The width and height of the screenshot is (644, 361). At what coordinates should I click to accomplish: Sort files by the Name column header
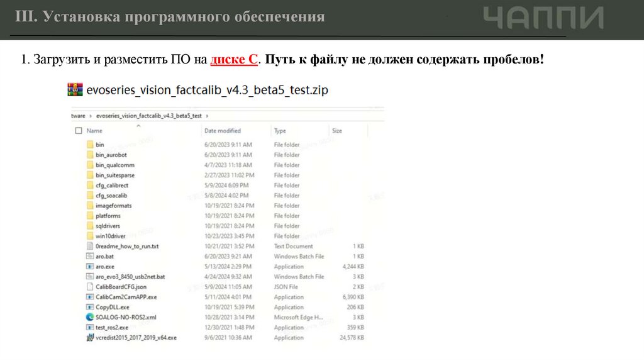pos(94,131)
